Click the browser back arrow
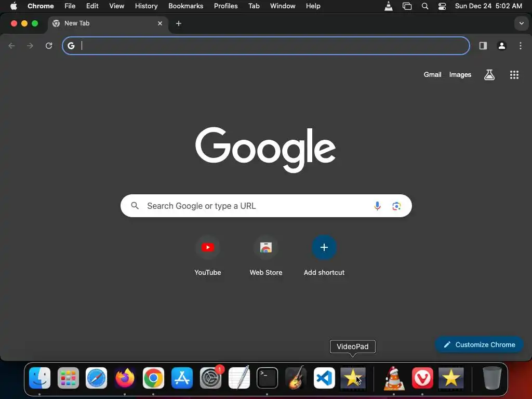This screenshot has height=399, width=532. click(11, 46)
